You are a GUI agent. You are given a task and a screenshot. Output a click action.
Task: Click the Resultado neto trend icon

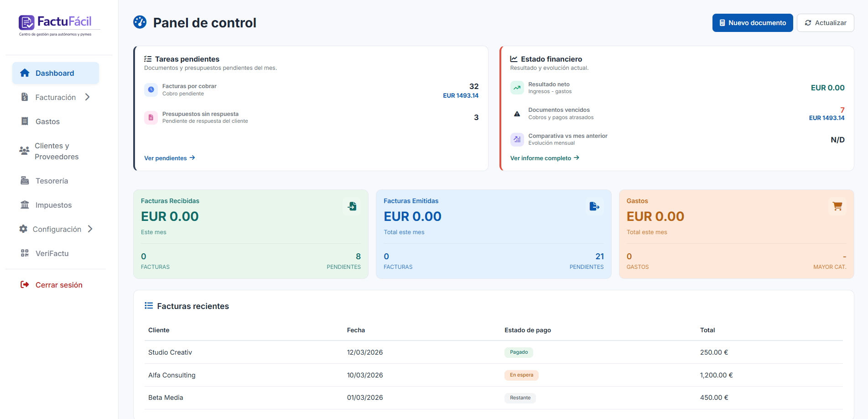click(x=517, y=88)
